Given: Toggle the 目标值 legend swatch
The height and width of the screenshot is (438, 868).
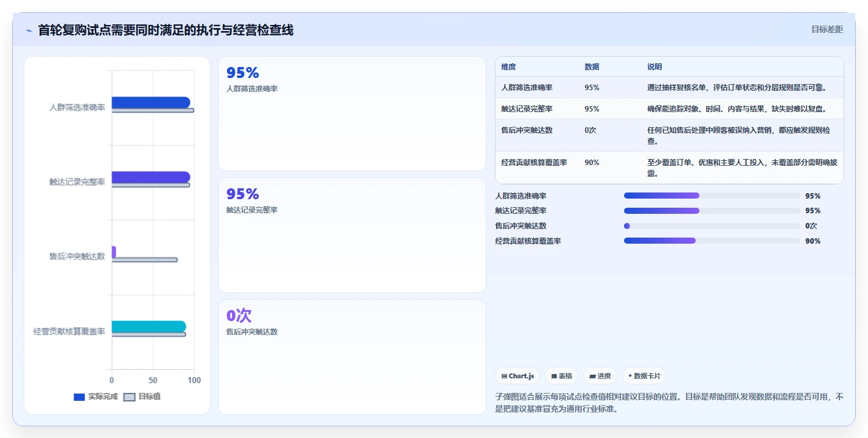Looking at the screenshot, I should (129, 397).
